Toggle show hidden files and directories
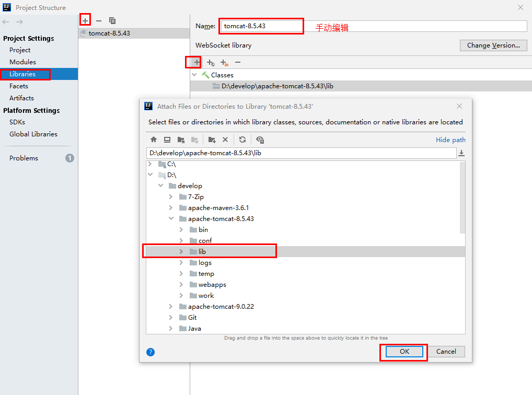532x395 pixels. (260, 140)
